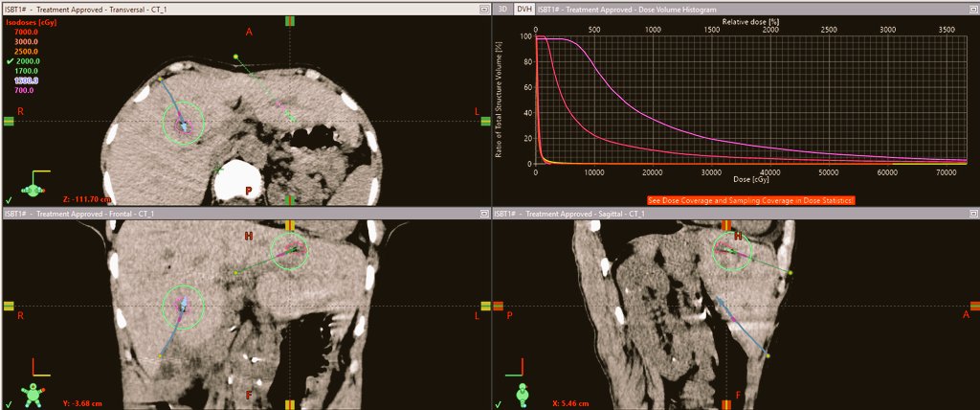Maximize the Sagittal CT_1 view pane
980x410 pixels.
971,214
